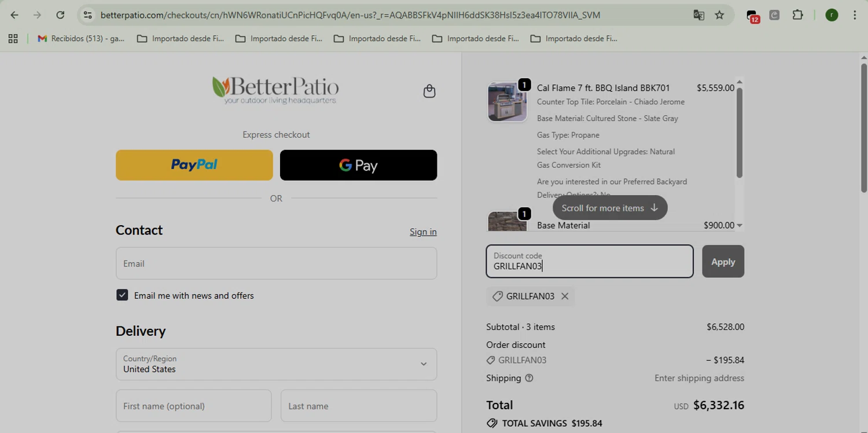Click the page vertical scrollbar thumb

pos(864,127)
